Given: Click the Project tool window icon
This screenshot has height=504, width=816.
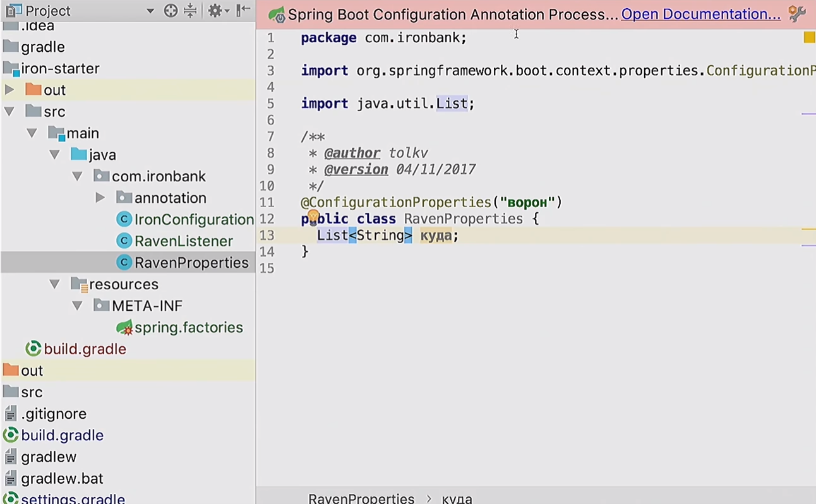Looking at the screenshot, I should tap(14, 11).
